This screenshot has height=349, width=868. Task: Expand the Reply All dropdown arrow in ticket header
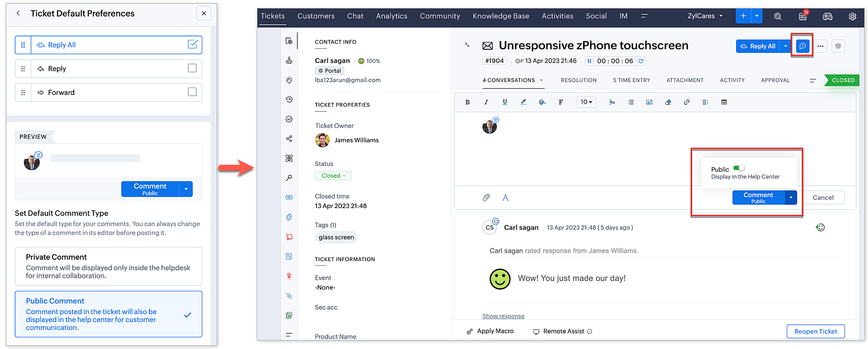point(786,46)
